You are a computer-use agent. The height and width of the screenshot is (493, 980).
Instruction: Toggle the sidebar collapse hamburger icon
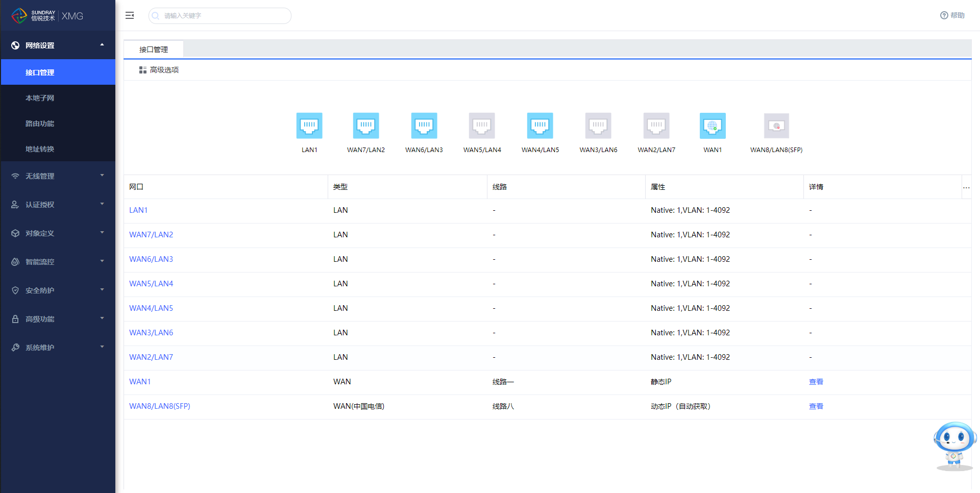click(x=130, y=16)
